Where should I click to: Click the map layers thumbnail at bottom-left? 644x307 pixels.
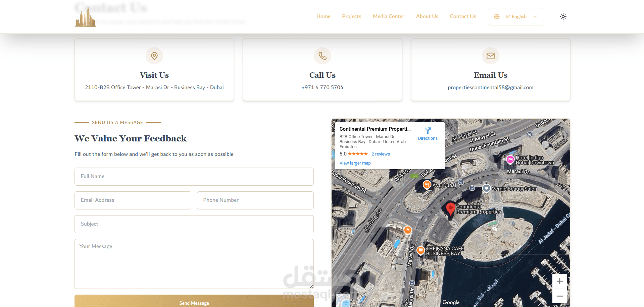point(343,300)
